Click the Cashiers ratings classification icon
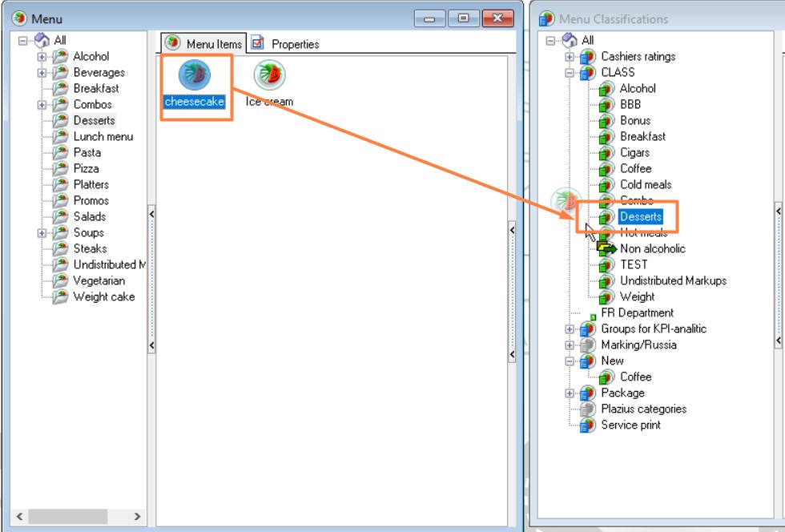This screenshot has height=532, width=785. point(588,57)
